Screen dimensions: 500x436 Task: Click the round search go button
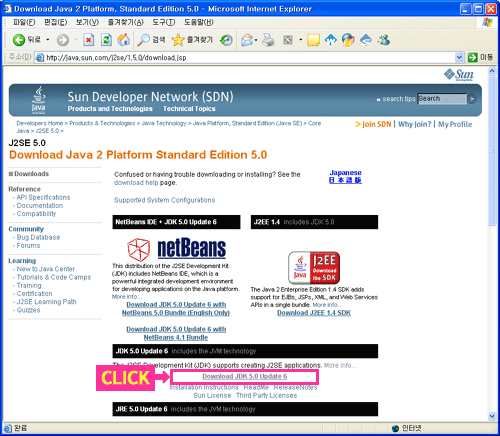point(472,99)
